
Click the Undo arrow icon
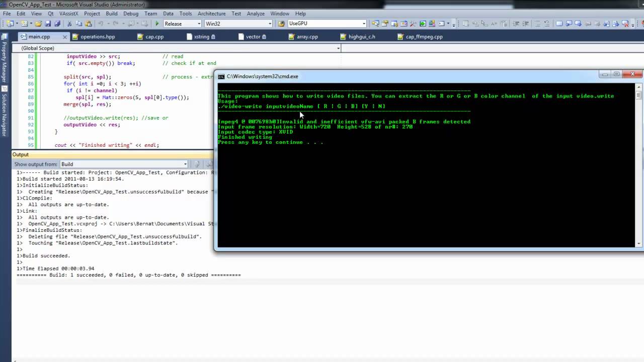(101, 24)
